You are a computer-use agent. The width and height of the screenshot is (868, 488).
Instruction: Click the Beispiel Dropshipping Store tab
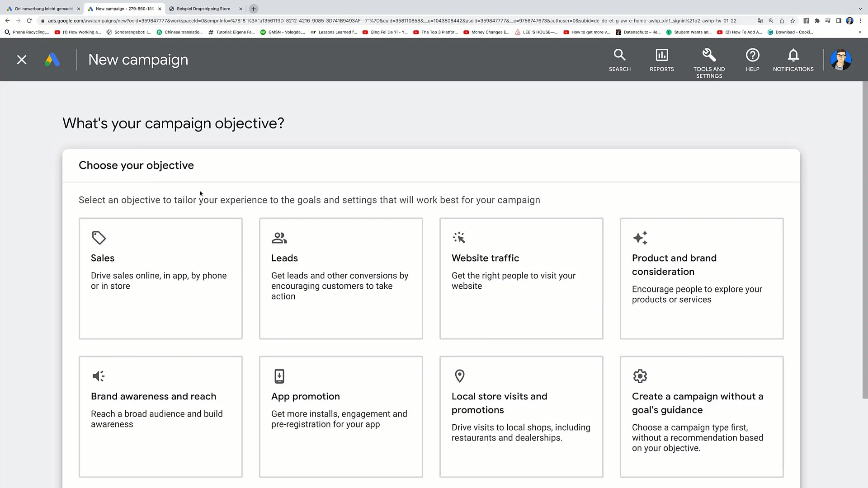pos(203,8)
